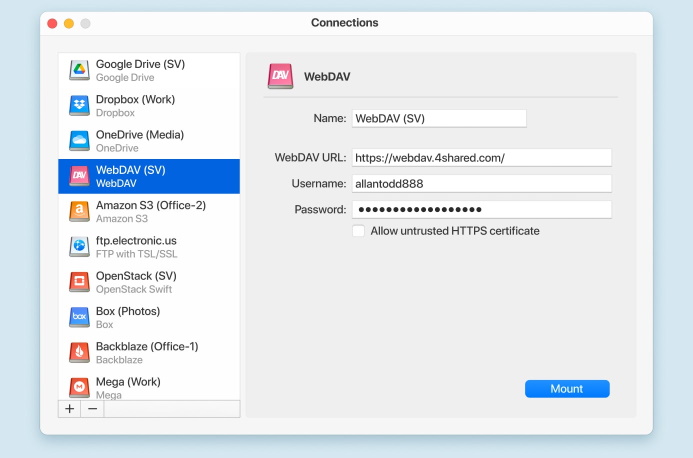Click the FTP with TSL/SSL subtitle
693x458 pixels.
point(137,254)
